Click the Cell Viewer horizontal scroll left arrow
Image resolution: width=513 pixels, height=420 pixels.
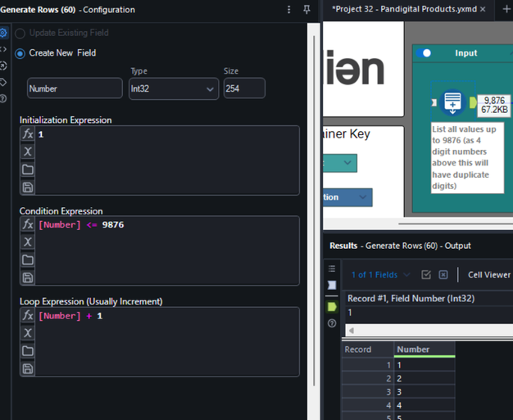[352, 331]
